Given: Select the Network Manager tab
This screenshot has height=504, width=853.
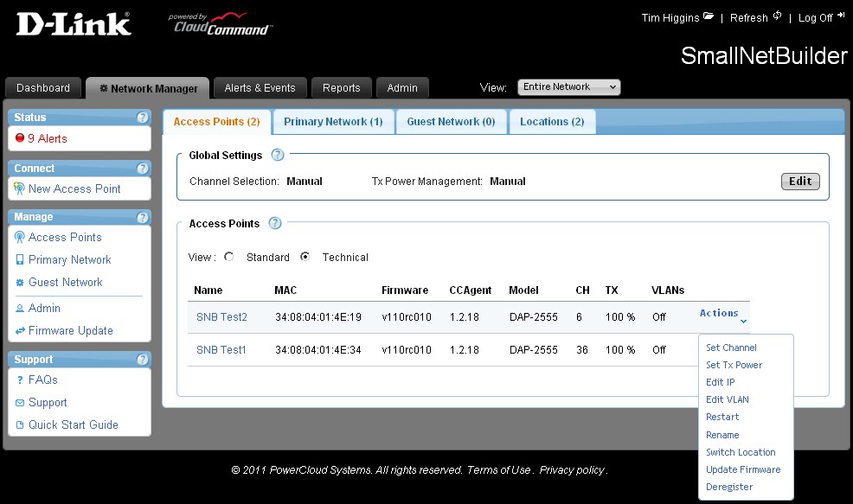Looking at the screenshot, I should [147, 89].
